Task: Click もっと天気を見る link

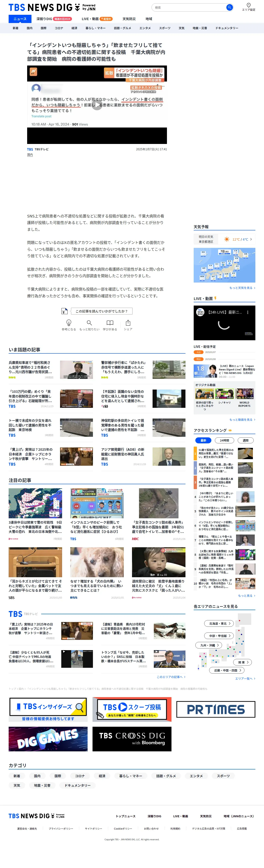Action: click(x=242, y=288)
